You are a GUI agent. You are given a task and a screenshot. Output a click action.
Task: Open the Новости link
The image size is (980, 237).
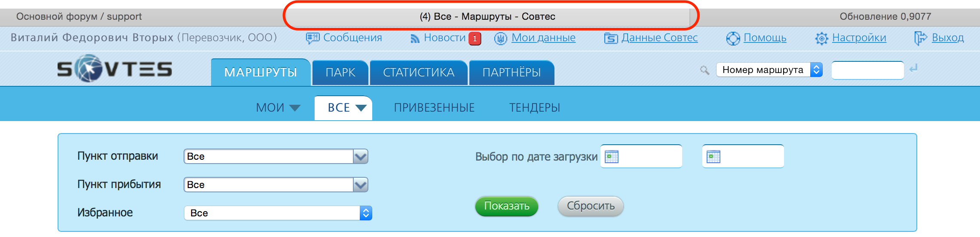click(444, 38)
